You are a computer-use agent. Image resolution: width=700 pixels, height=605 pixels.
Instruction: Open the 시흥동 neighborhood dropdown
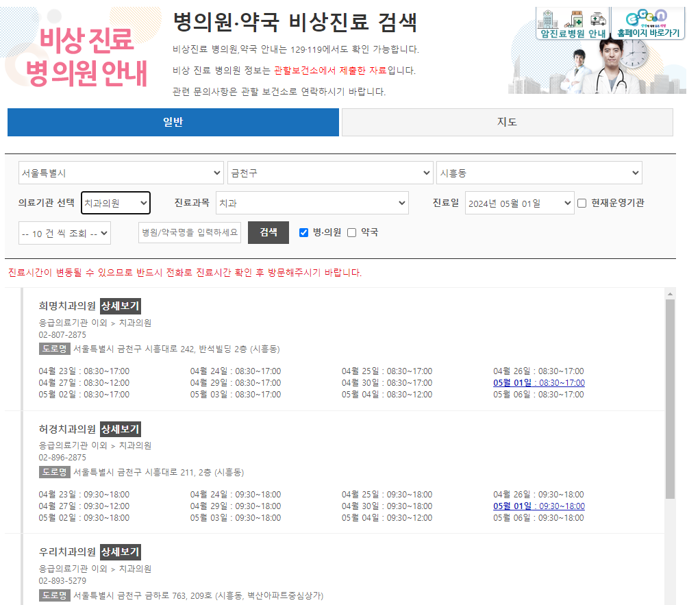pyautogui.click(x=539, y=173)
